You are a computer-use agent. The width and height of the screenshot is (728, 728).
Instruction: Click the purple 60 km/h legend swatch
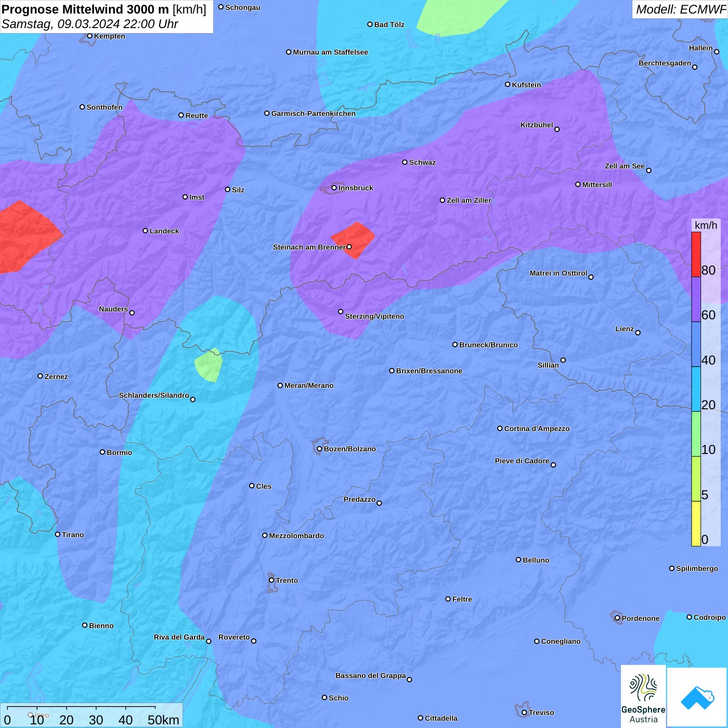(x=696, y=300)
